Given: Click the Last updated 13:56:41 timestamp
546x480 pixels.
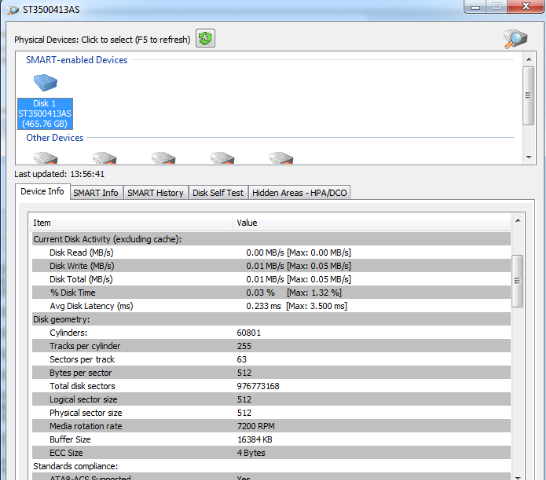Looking at the screenshot, I should (x=59, y=174).
